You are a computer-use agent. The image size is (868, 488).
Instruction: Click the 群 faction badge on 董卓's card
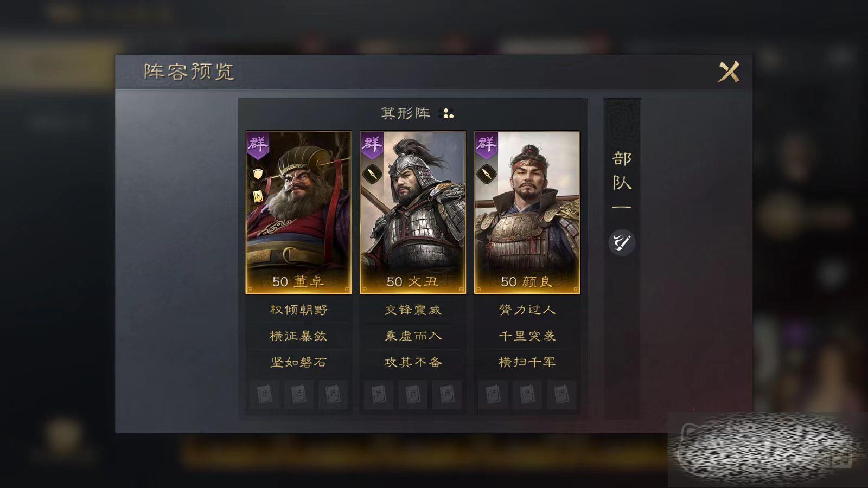coord(258,145)
